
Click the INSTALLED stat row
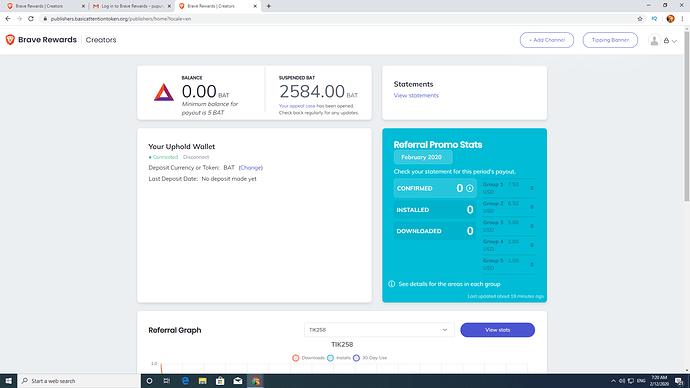pyautogui.click(x=435, y=210)
